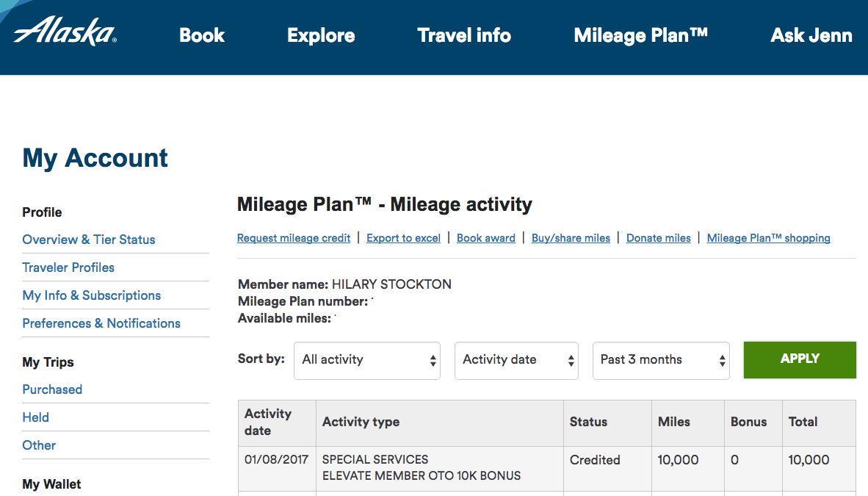Click the My Account heading
Screen dimensions: 868x496
click(x=95, y=159)
